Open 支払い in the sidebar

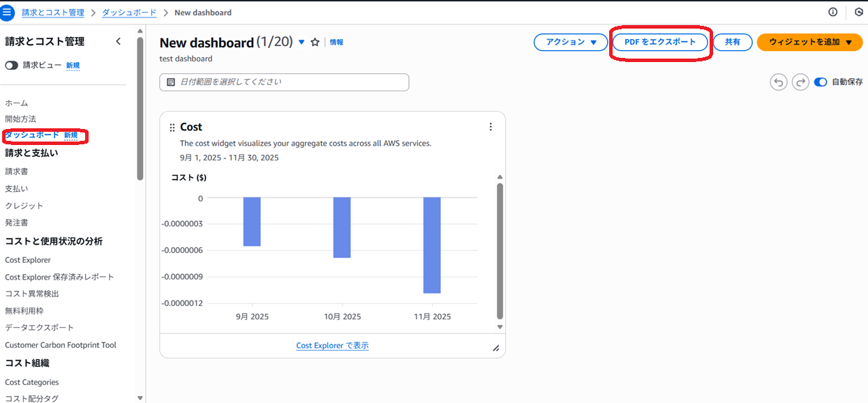click(x=17, y=188)
